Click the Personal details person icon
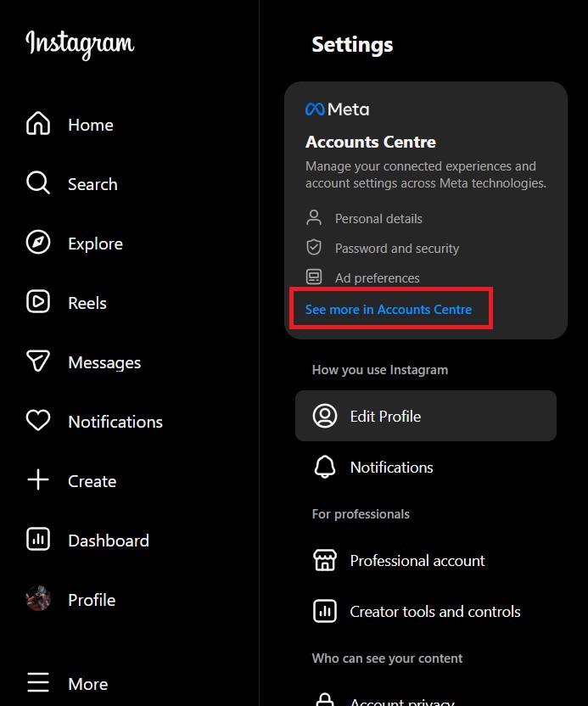 click(314, 217)
